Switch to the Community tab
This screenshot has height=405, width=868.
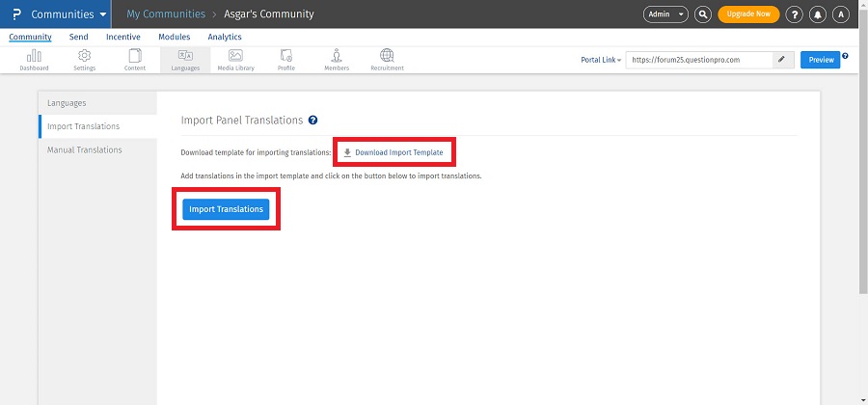click(30, 37)
